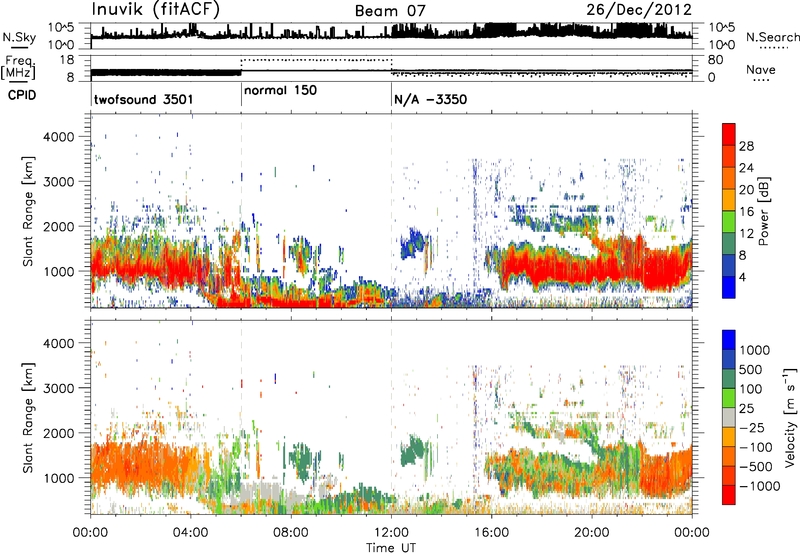Click 'Slant Range [km]' label of velocity panel
Viewport: 800px width, 554px height.
pos(28,418)
